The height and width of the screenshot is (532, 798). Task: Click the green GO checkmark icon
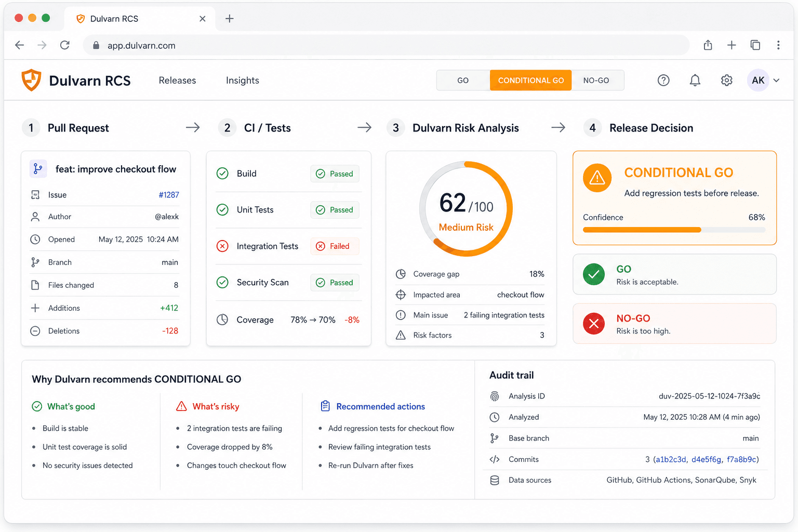[594, 274]
